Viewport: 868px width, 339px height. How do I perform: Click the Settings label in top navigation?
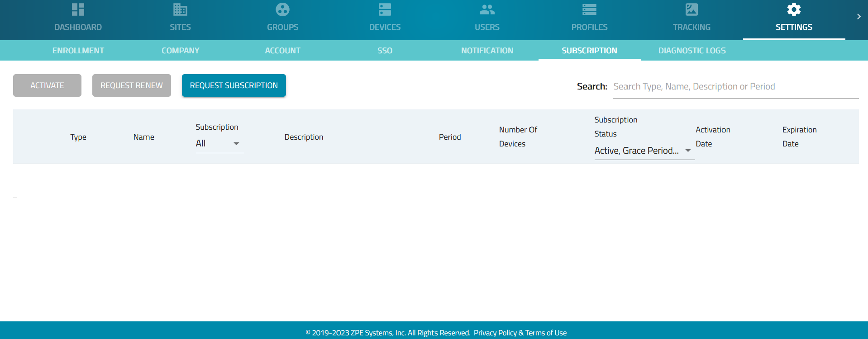794,27
